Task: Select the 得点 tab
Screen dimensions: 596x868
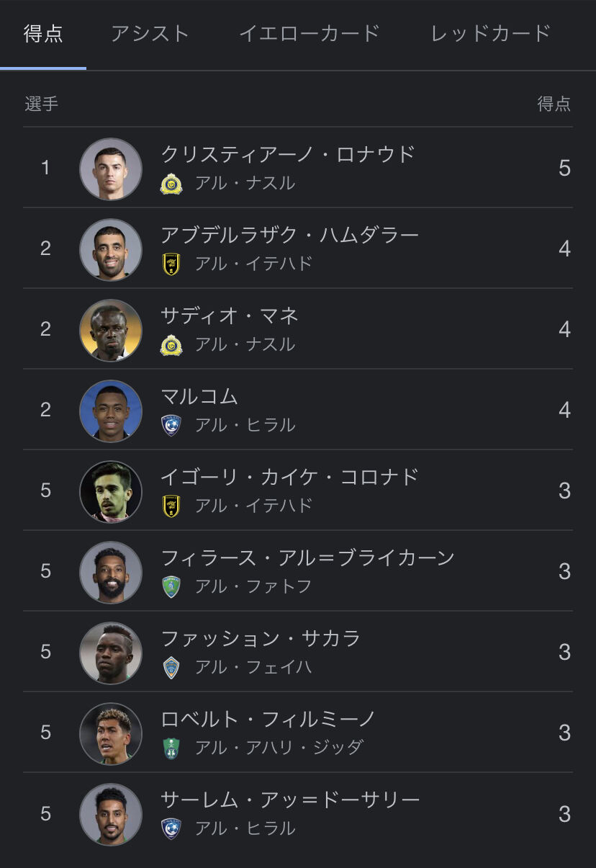Action: (x=43, y=33)
